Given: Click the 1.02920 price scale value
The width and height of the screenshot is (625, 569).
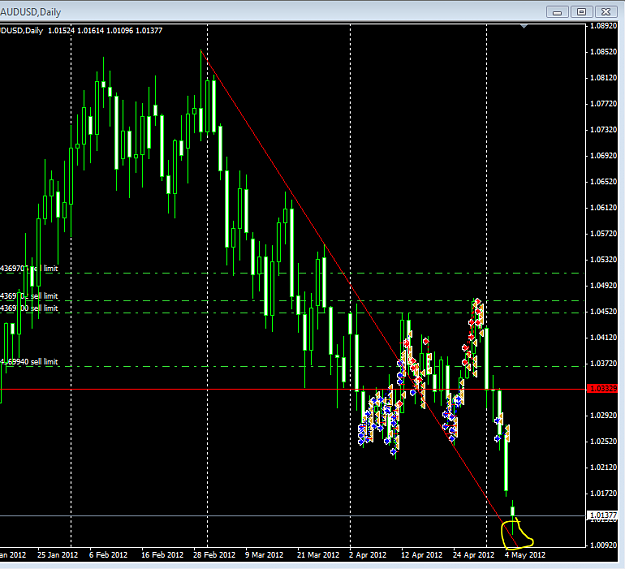Looking at the screenshot, I should [603, 415].
